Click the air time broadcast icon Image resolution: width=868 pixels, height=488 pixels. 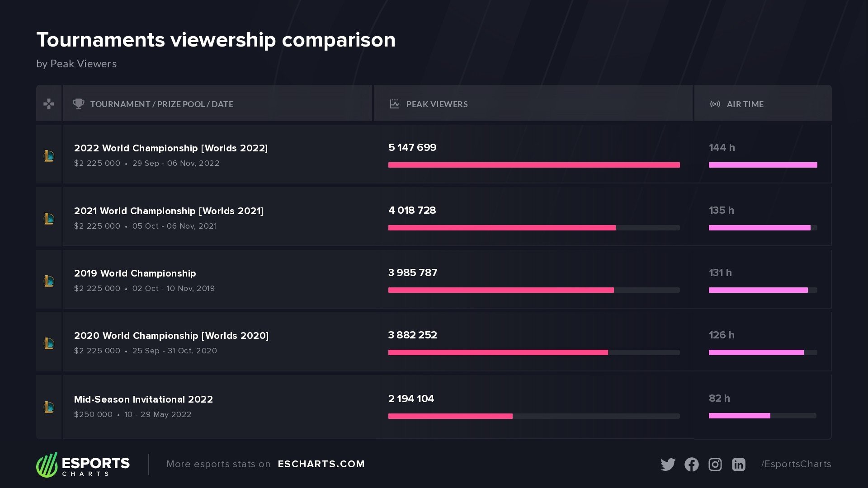pyautogui.click(x=715, y=104)
